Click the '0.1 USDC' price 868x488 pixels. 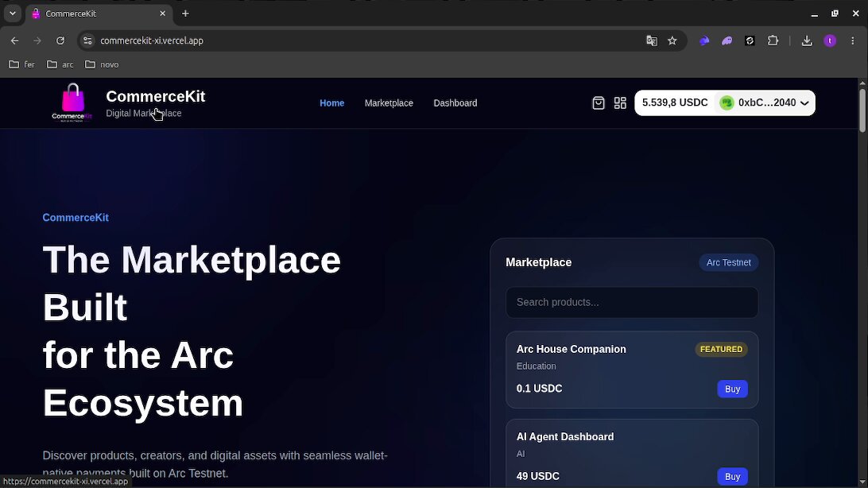[x=539, y=389]
